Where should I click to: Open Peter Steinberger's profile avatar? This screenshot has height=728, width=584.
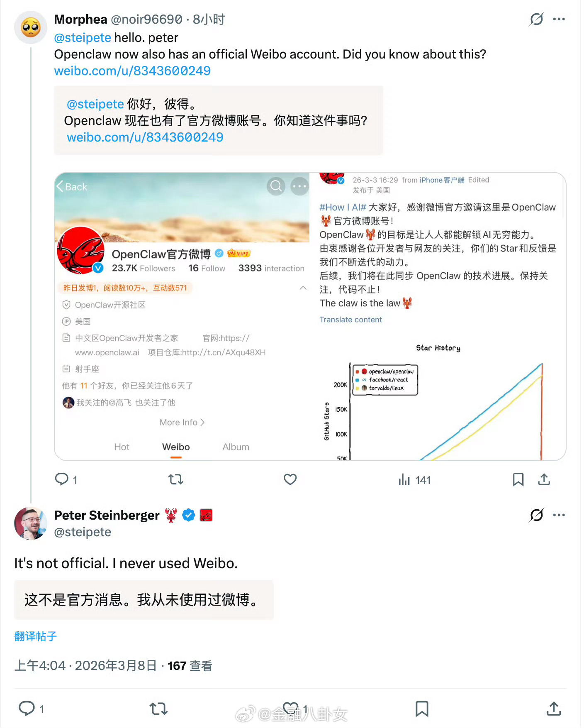[30, 523]
